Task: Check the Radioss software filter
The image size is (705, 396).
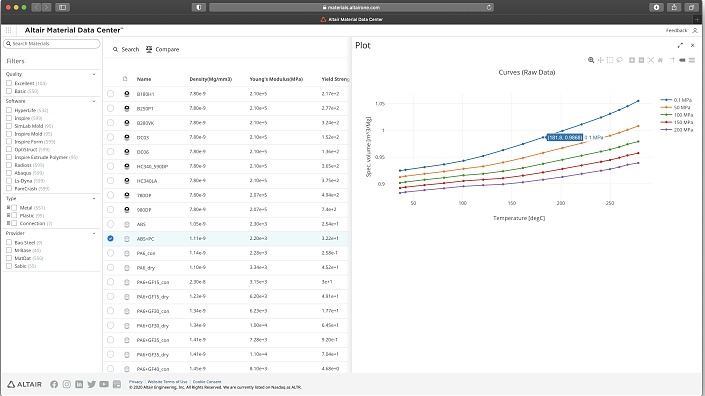Action: pos(9,165)
